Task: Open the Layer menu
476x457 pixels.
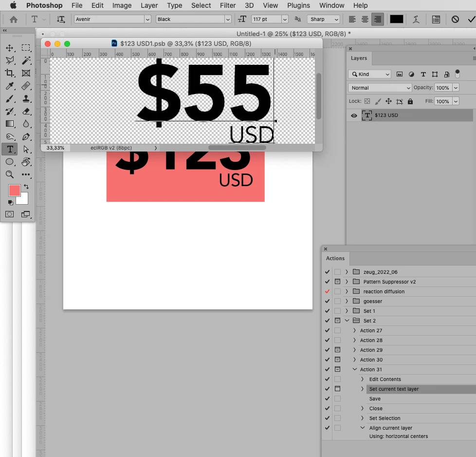Action: pyautogui.click(x=149, y=5)
